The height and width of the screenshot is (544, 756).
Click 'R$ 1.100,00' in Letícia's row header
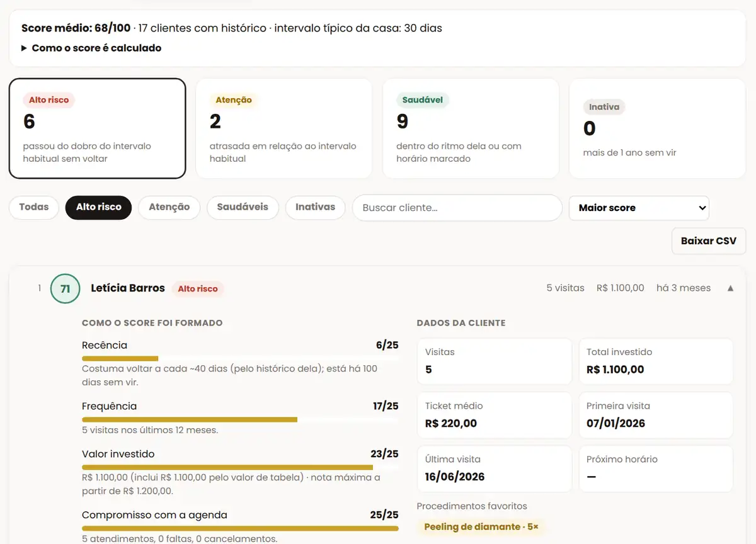[621, 288]
